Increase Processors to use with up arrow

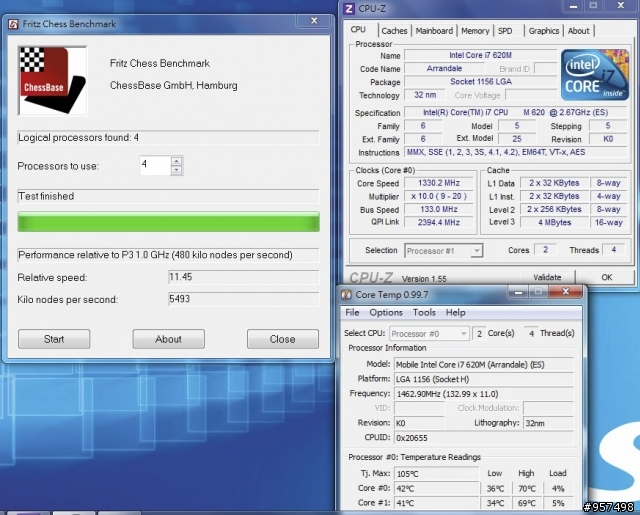pyautogui.click(x=176, y=161)
